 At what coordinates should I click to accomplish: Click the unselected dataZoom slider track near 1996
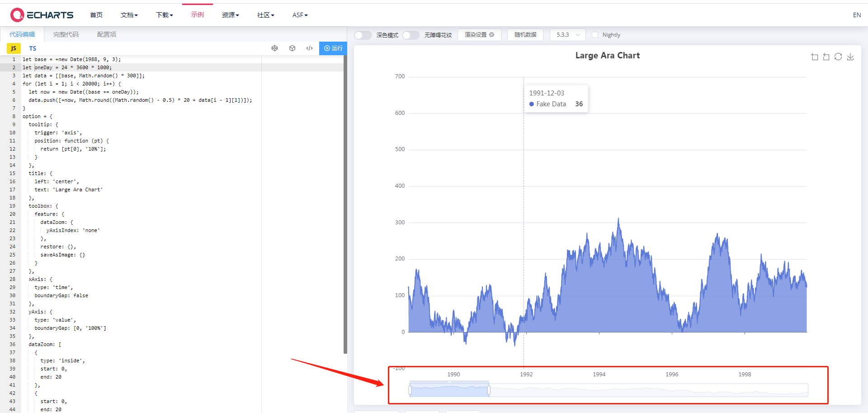point(672,390)
